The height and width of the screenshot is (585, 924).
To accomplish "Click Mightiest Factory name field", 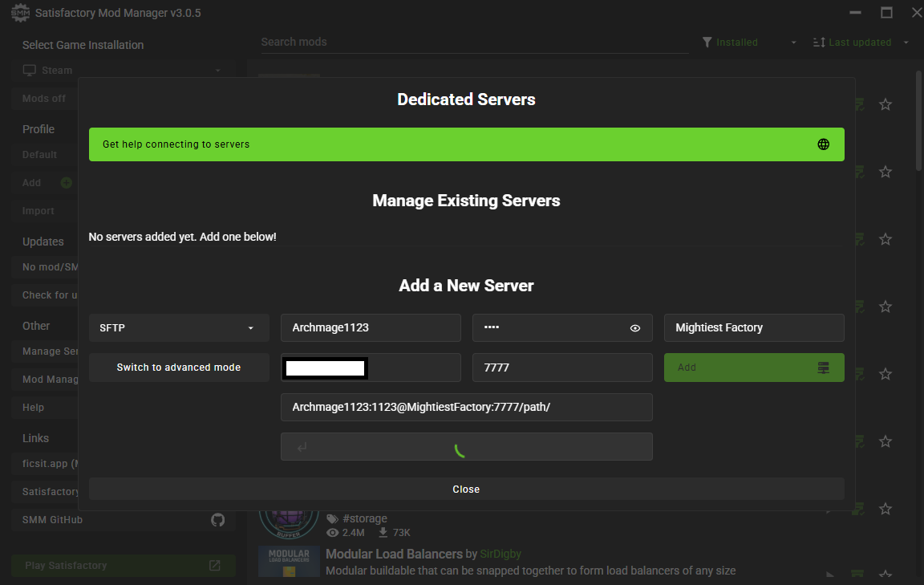I will (x=754, y=328).
